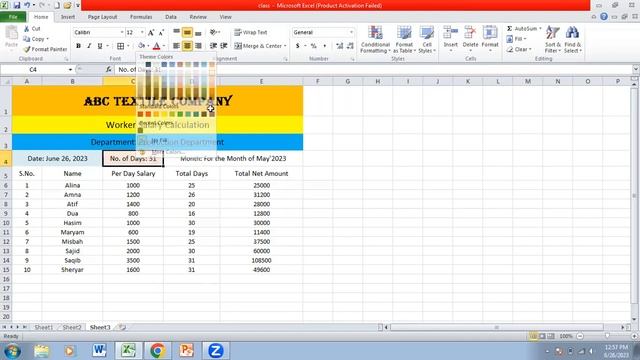Toggle Bold formatting
The width and height of the screenshot is (640, 360).
(x=78, y=46)
